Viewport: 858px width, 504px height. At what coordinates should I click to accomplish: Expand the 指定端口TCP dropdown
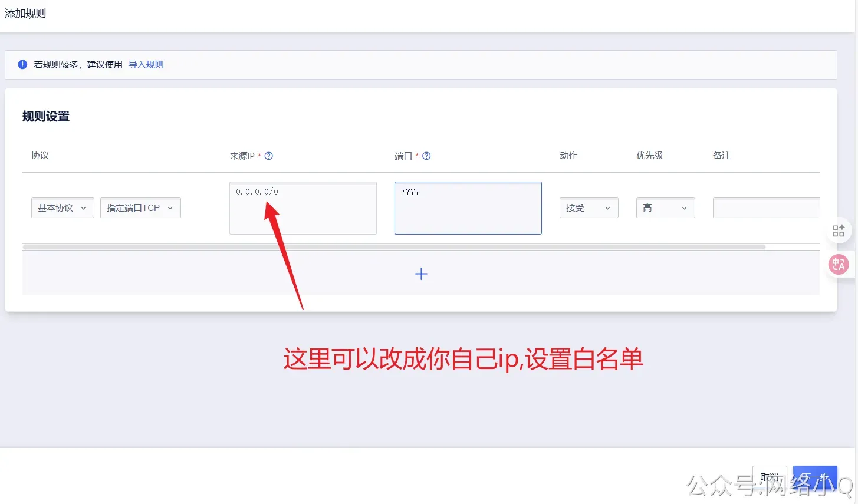click(x=140, y=207)
